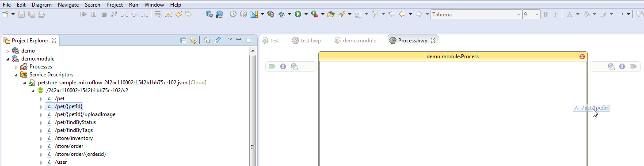Collapse the Service Descriptors folder

16,75
